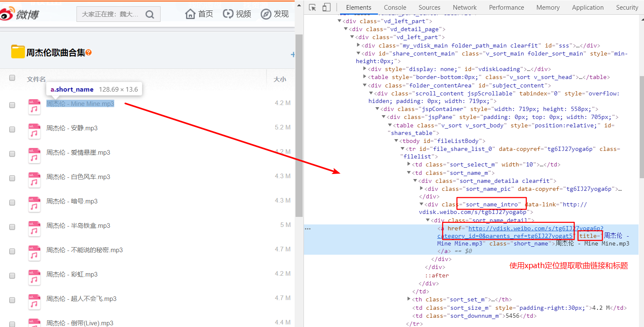Click the Weibo logo icon
Viewport: 644px width, 327px height.
(x=7, y=14)
